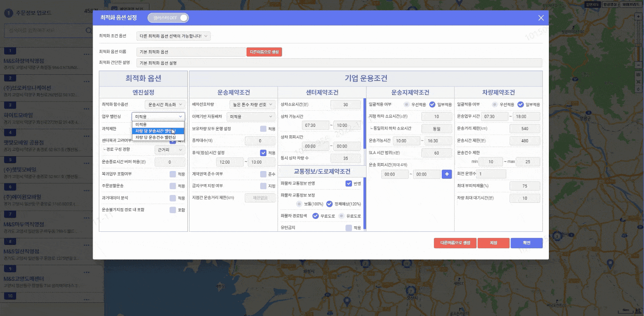
Task: Close the 최적화 옵션 설정 dialog with X
Action: click(541, 18)
